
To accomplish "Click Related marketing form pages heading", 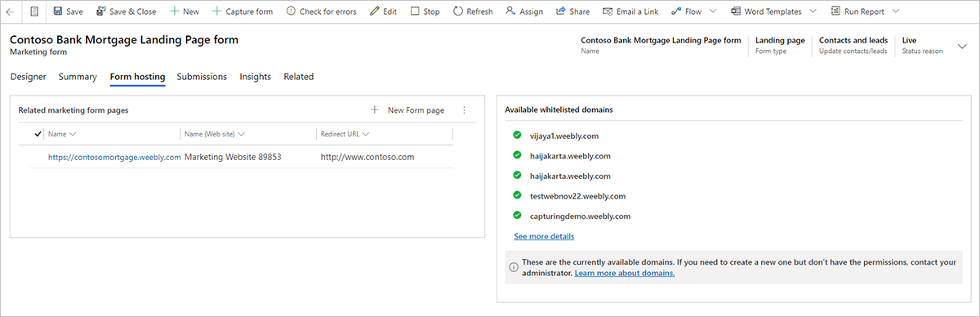I will click(73, 110).
